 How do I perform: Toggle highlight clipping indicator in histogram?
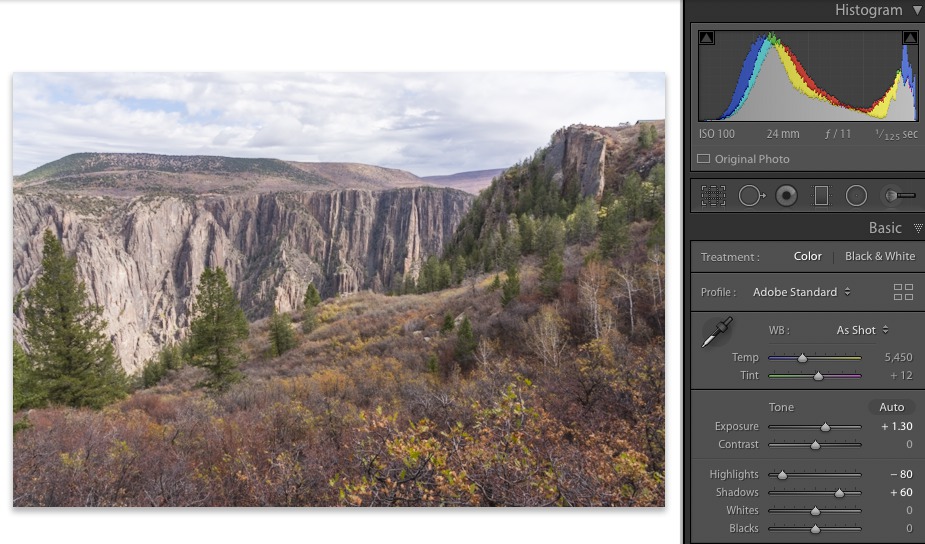pos(910,38)
